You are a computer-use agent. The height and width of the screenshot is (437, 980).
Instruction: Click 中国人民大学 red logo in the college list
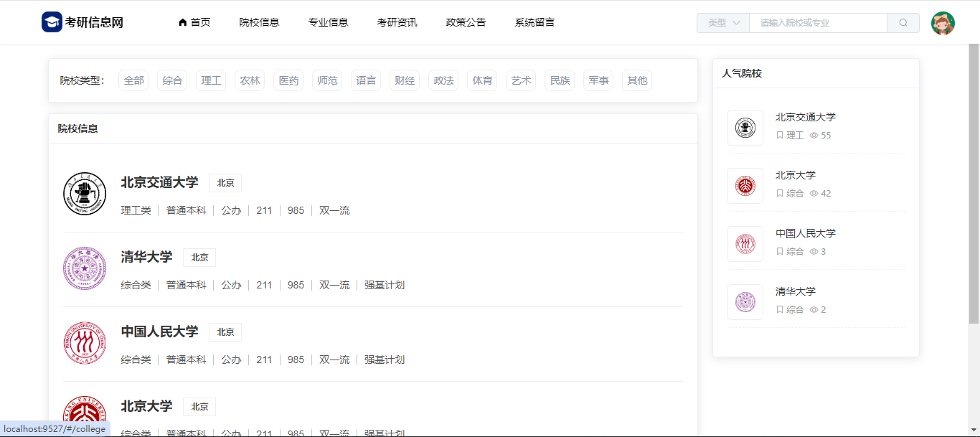[x=85, y=343]
